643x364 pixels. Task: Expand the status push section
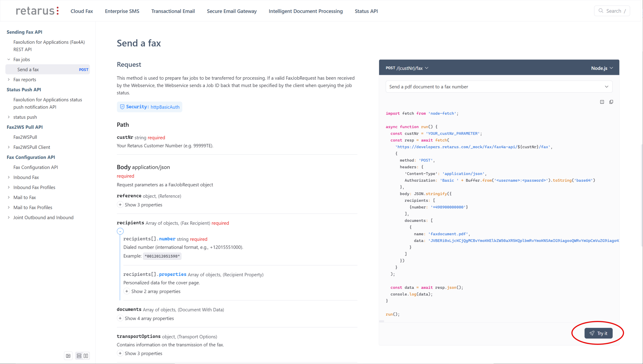(x=9, y=117)
